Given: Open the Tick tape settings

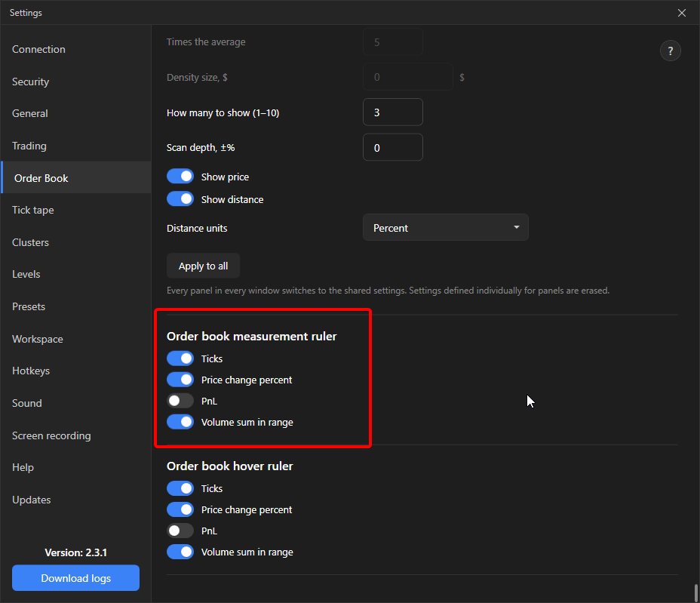Looking at the screenshot, I should click(33, 210).
